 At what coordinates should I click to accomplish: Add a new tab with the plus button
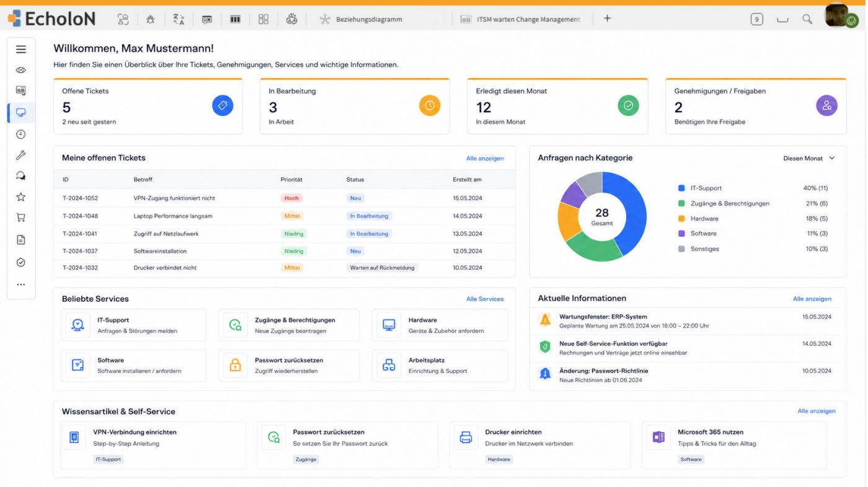(607, 19)
